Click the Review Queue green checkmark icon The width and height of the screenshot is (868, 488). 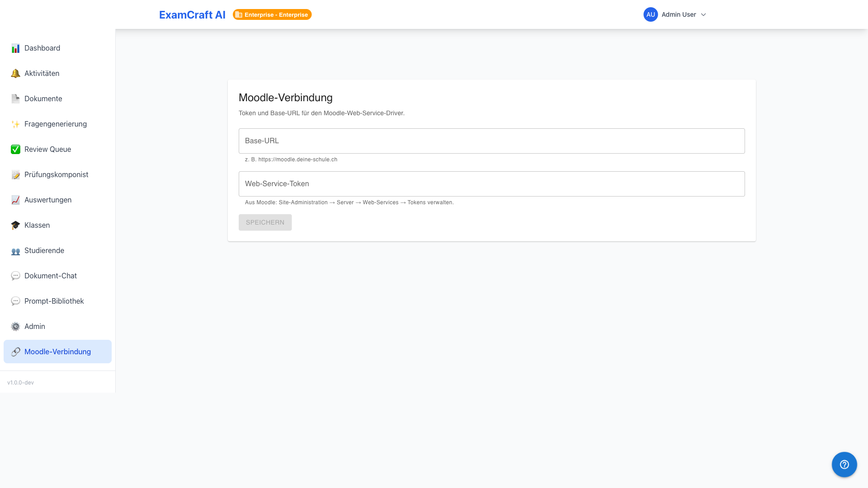coord(15,150)
